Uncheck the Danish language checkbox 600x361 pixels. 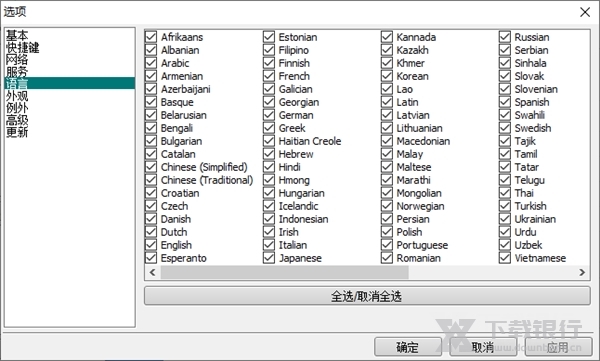[x=151, y=219]
